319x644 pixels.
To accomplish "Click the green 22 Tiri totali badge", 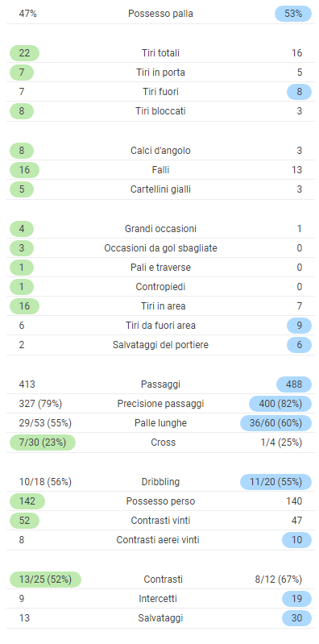I will click(24, 53).
